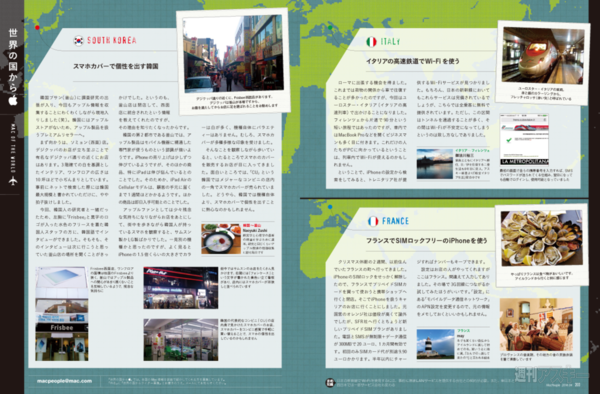Open the Korean soup dish photo
Viewport: 600px width, 394px height.
(x=221, y=239)
